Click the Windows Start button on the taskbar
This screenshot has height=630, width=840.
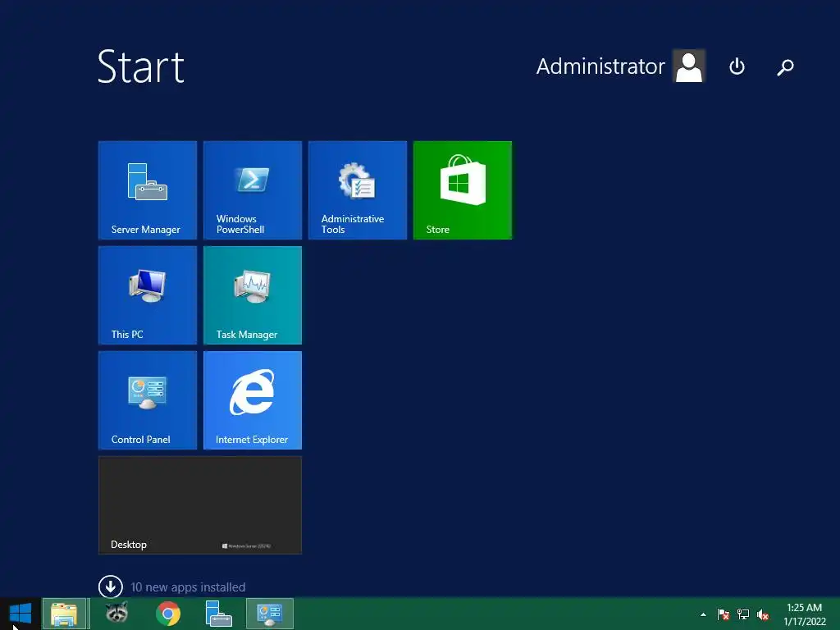(x=21, y=614)
